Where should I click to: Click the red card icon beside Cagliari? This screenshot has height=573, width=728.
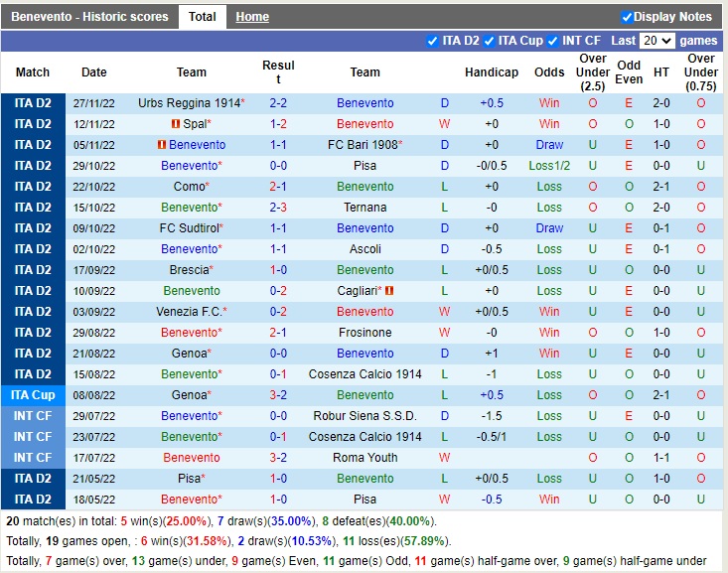click(x=389, y=291)
